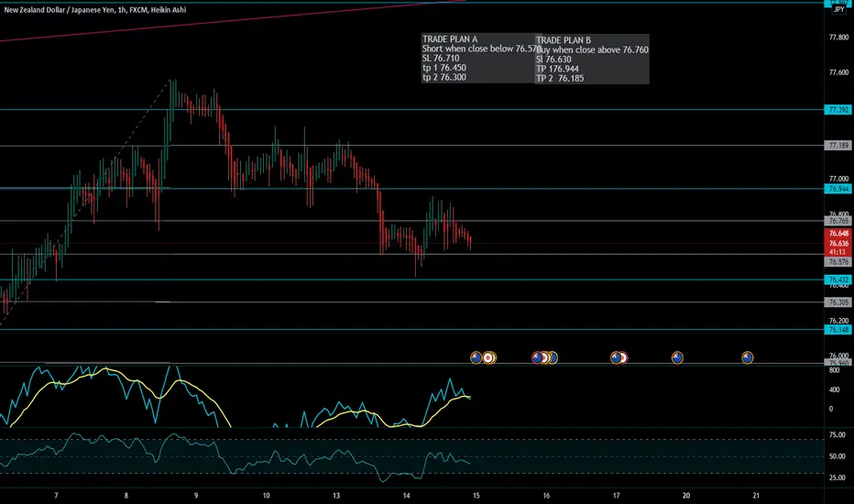Click the 76.576 gray price label
The height and width of the screenshot is (504, 854).
pyautogui.click(x=838, y=262)
